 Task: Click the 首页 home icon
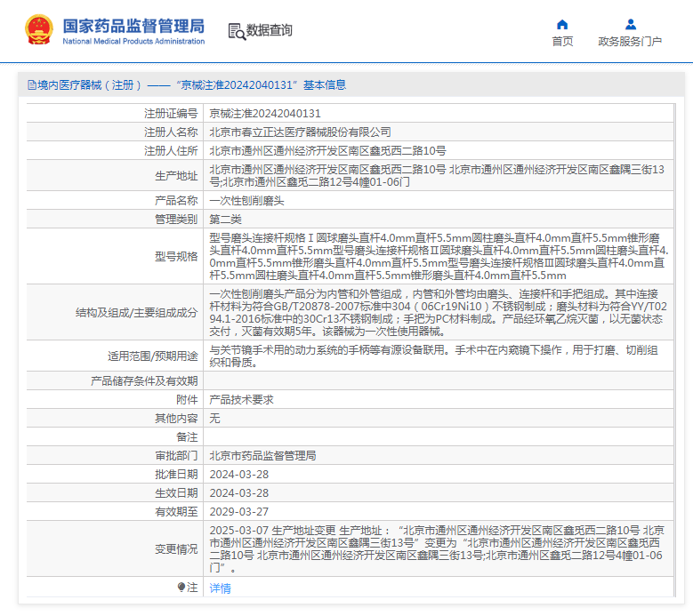(562, 24)
